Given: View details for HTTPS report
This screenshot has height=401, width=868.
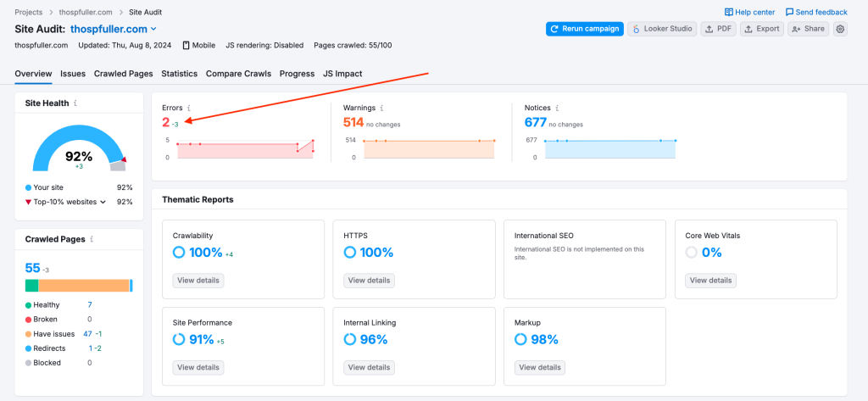Looking at the screenshot, I should 370,281.
